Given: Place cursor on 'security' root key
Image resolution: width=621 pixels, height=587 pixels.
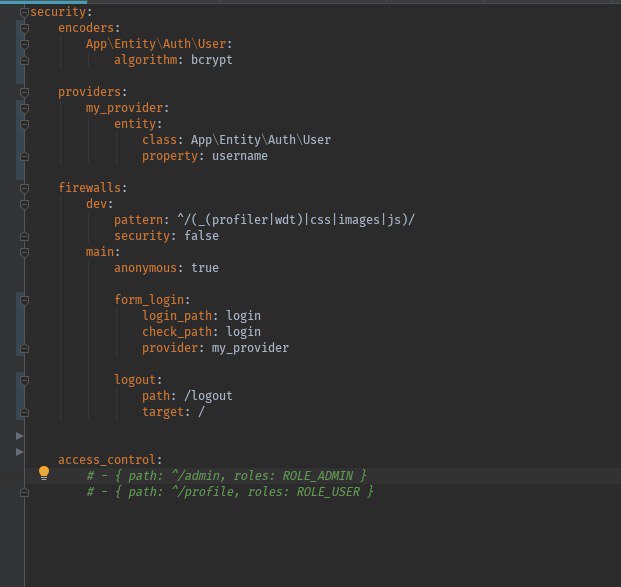Looking at the screenshot, I should 58,12.
